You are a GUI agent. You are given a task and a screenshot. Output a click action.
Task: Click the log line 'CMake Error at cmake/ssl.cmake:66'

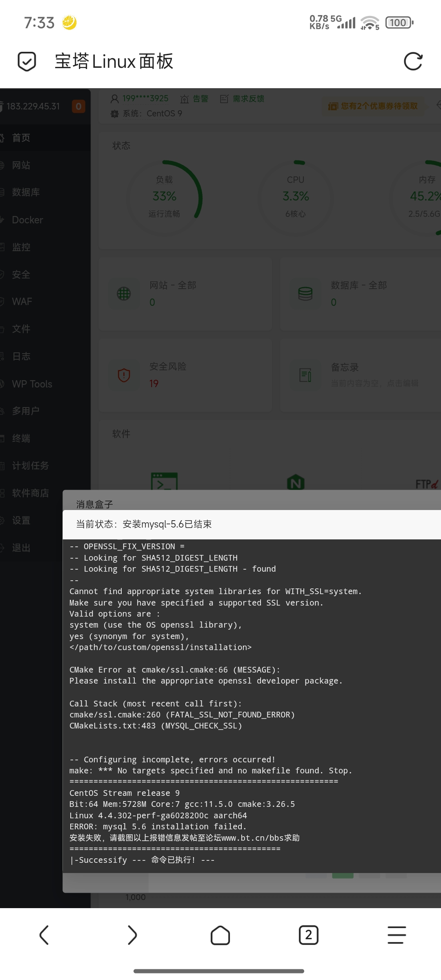coord(175,670)
